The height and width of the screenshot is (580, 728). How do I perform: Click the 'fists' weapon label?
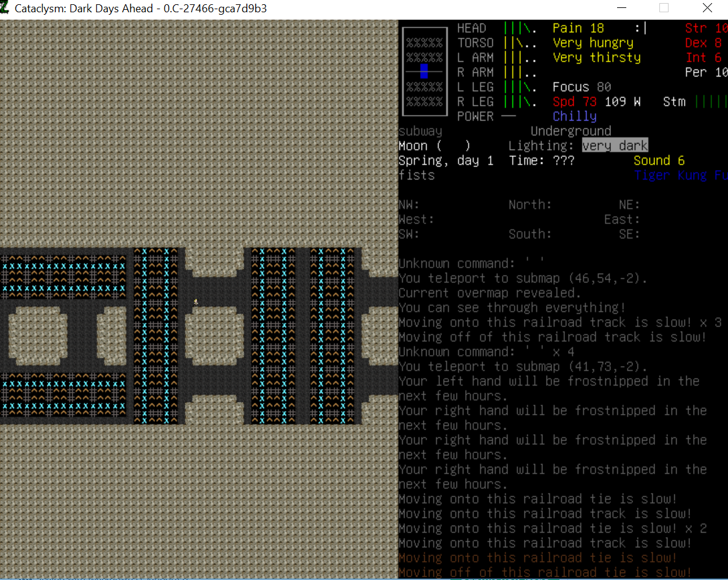pyautogui.click(x=417, y=175)
